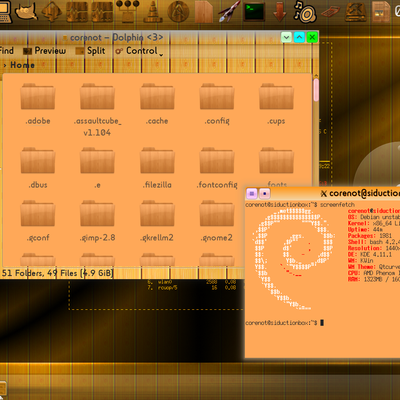The width and height of the screenshot is (400, 400).
Task: Select the .fontconfig folder
Action: [x=217, y=168]
